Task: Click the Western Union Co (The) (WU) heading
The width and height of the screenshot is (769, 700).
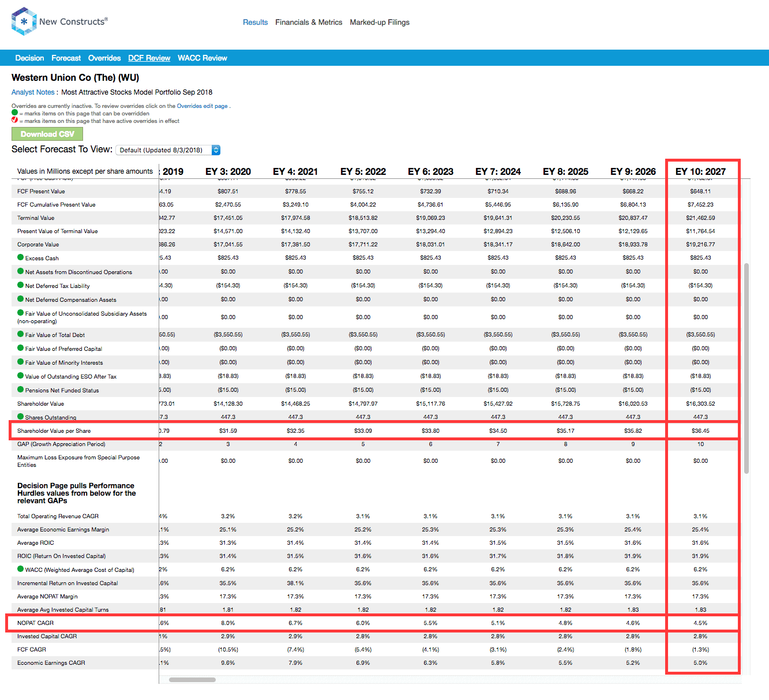Action: point(75,78)
